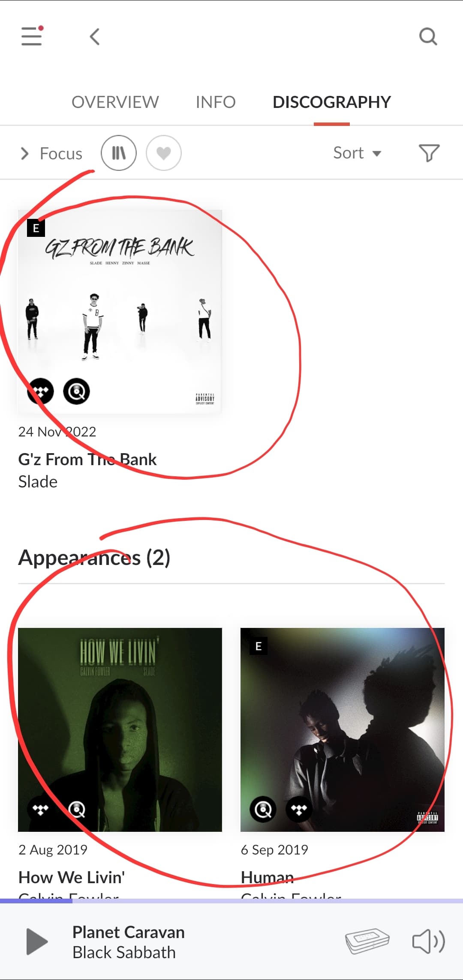
Task: Tap the Qobuz badge on Human album
Action: (263, 809)
